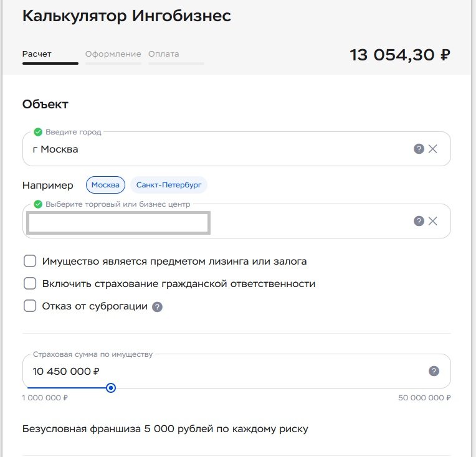This screenshot has height=457, width=476.
Task: Click the green checkmark beside business center label
Action: pyautogui.click(x=38, y=204)
